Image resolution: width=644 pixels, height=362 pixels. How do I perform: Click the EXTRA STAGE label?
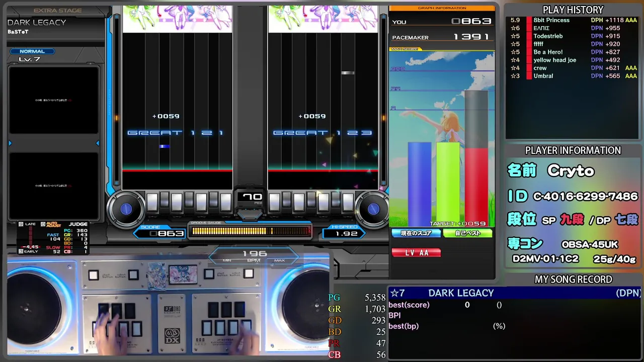click(x=57, y=10)
